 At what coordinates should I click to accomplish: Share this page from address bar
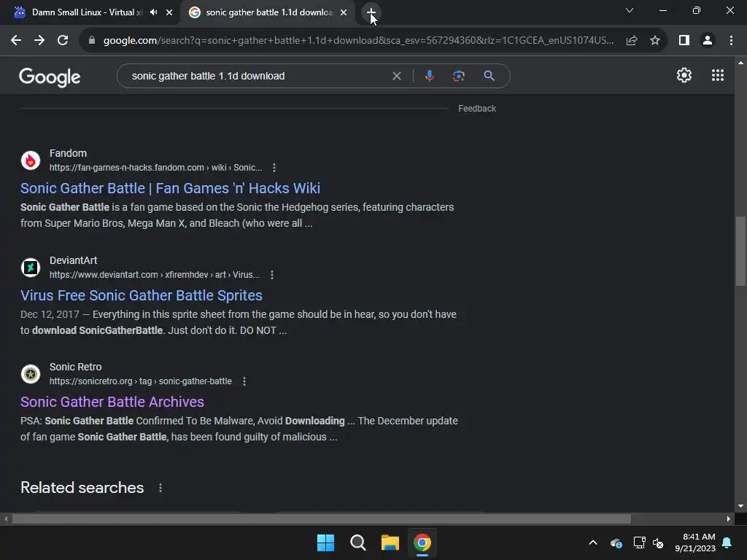(x=632, y=41)
